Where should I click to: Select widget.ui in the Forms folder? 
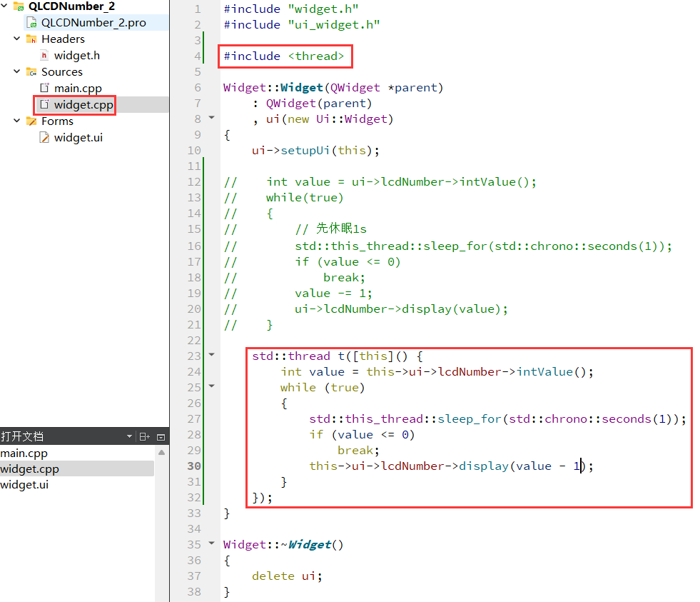pos(78,138)
